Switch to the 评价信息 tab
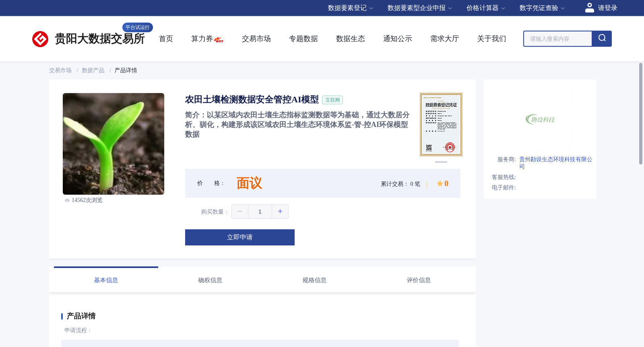This screenshot has height=347, width=644. [419, 280]
